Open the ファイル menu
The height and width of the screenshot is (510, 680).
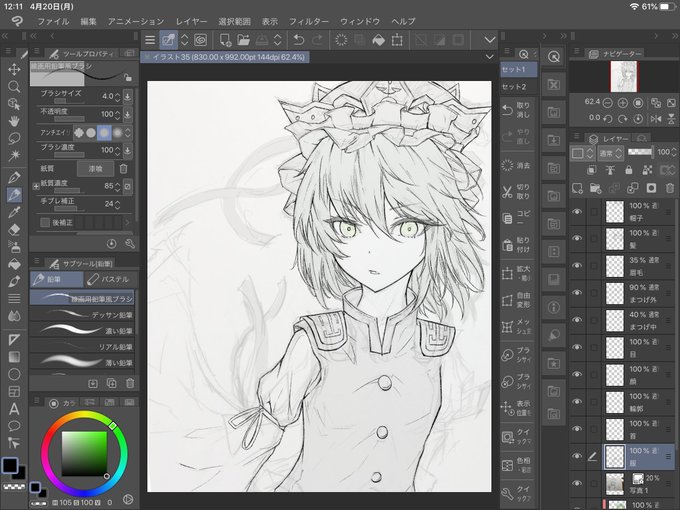(x=53, y=21)
